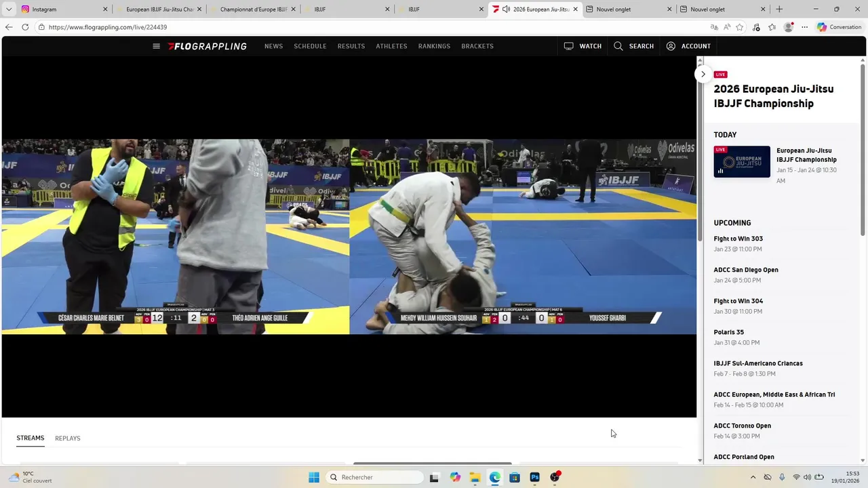This screenshot has height=488, width=868.
Task: Show hidden system tray icons
Action: point(753,477)
